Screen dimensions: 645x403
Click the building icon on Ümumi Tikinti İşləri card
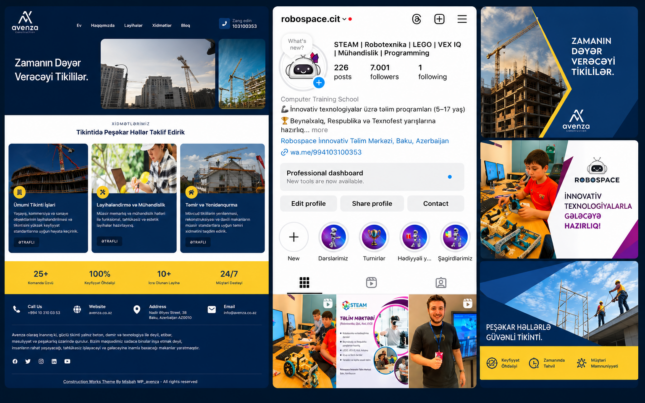click(19, 192)
